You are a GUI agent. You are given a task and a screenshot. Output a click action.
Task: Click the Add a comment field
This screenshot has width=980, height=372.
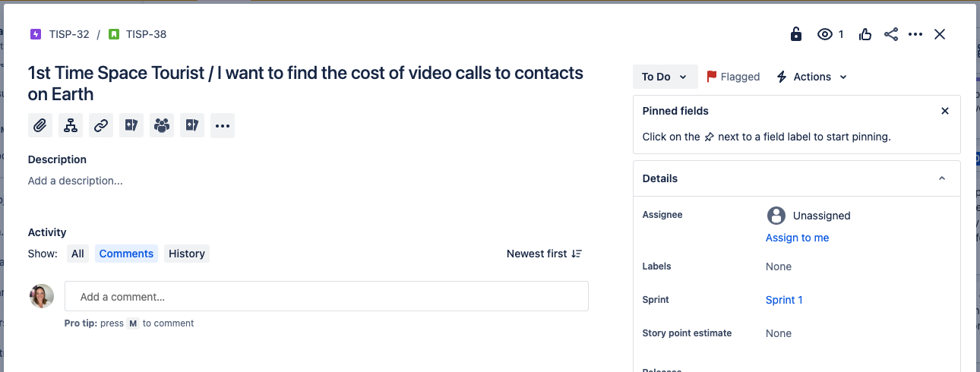[327, 297]
